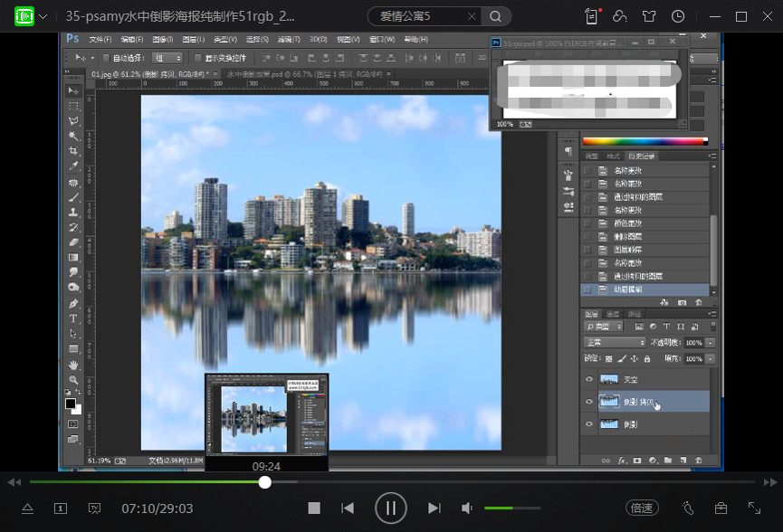Skip to the next video
783x532 pixels.
pyautogui.click(x=434, y=508)
